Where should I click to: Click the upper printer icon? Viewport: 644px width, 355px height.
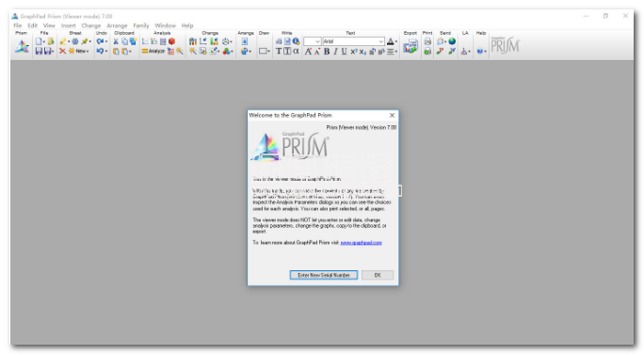pos(427,41)
